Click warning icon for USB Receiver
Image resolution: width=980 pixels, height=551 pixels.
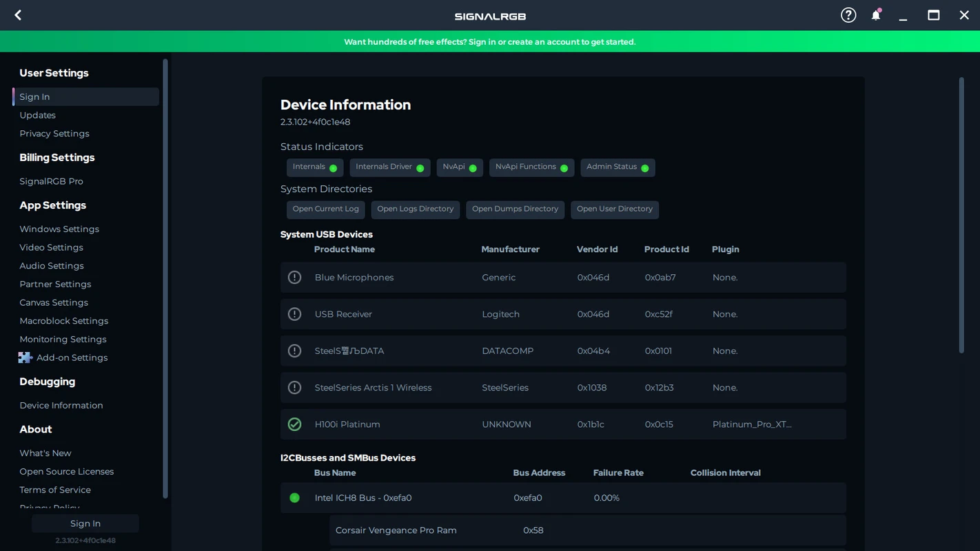294,314
